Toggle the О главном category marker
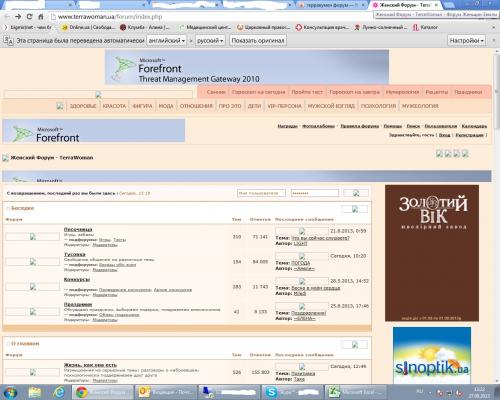The image size is (500, 400). pos(8,343)
